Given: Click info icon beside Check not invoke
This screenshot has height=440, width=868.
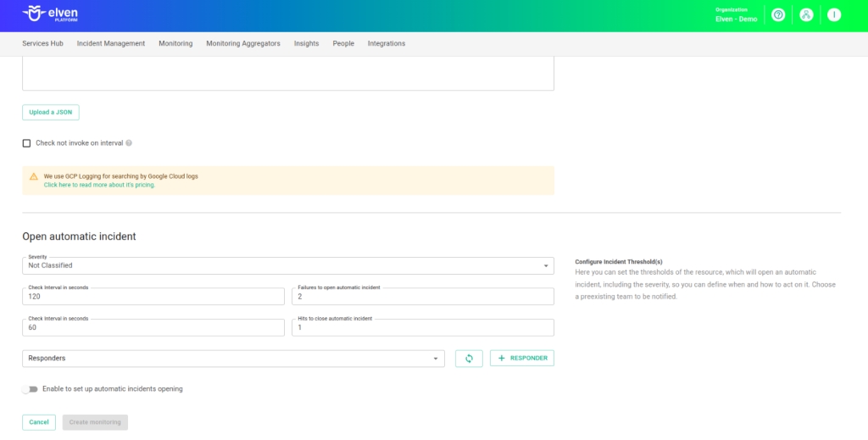Looking at the screenshot, I should pyautogui.click(x=129, y=143).
